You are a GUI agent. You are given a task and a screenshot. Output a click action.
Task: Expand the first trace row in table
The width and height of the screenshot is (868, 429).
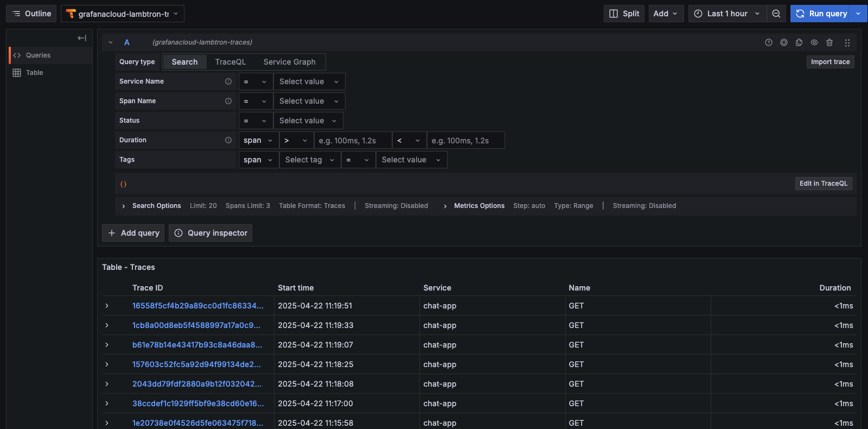(107, 306)
